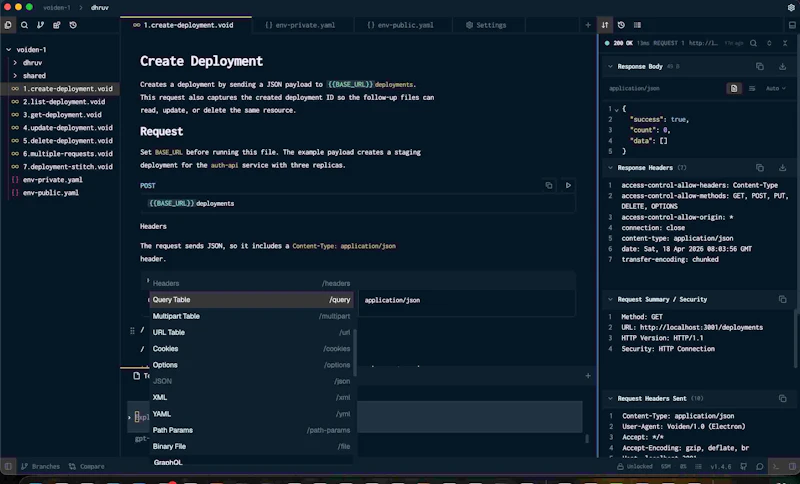
Task: Switch to the env-private.yaml tab
Action: coord(300,25)
